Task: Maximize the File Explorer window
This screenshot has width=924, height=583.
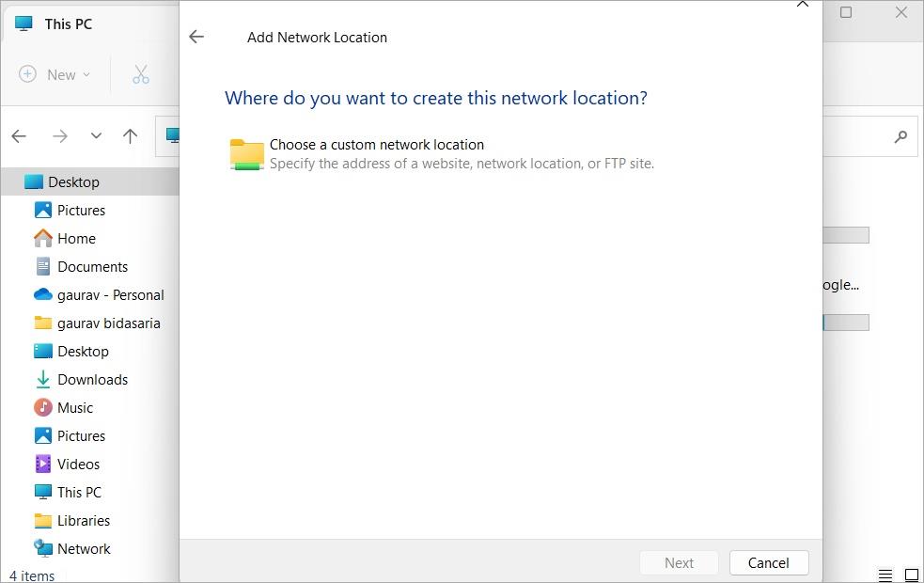Action: 846,12
